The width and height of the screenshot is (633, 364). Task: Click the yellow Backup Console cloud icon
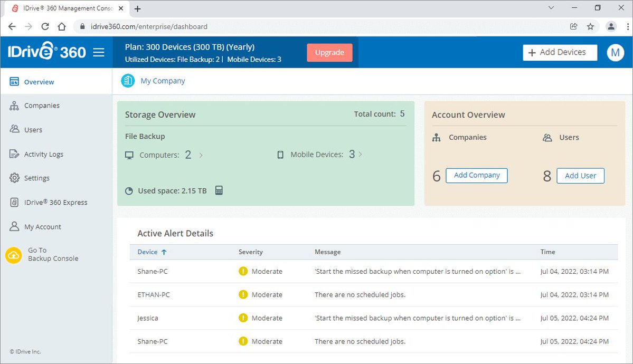coord(14,255)
